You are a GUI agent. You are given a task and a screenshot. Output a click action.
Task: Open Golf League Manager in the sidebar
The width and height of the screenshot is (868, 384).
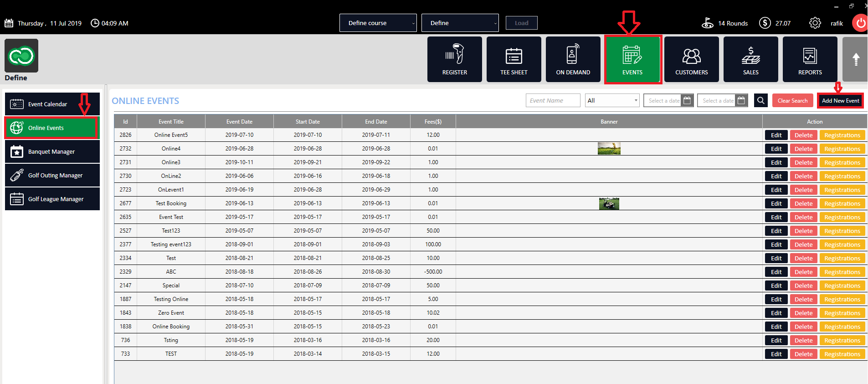coord(52,199)
